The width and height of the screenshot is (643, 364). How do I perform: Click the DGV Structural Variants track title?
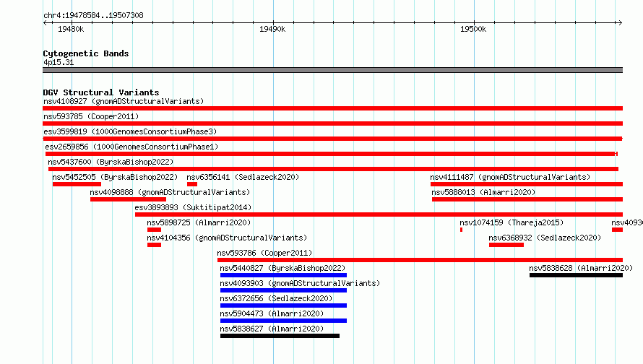101,92
